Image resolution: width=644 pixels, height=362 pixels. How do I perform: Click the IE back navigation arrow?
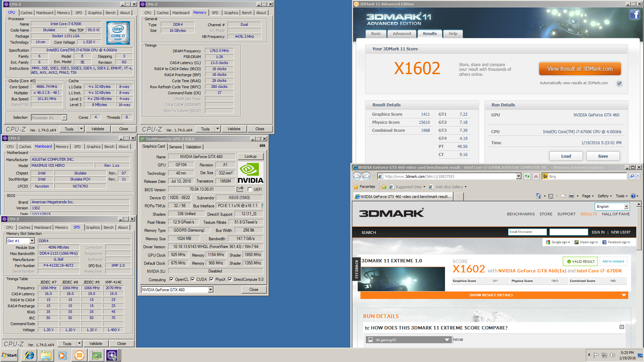(357, 176)
